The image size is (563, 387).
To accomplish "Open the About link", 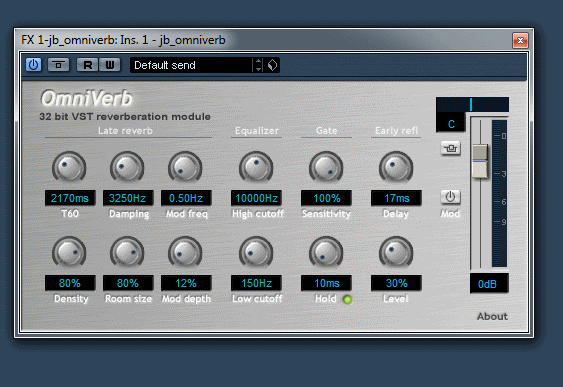I will [492, 316].
